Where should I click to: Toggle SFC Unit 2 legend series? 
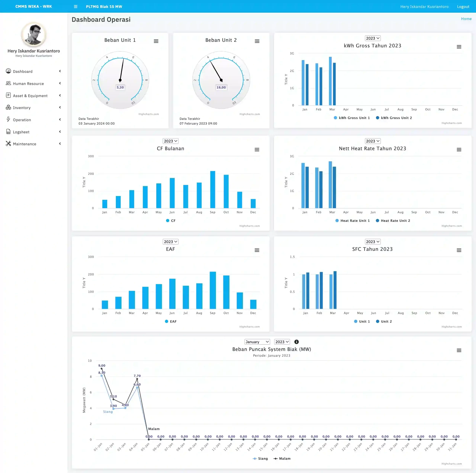pos(384,321)
